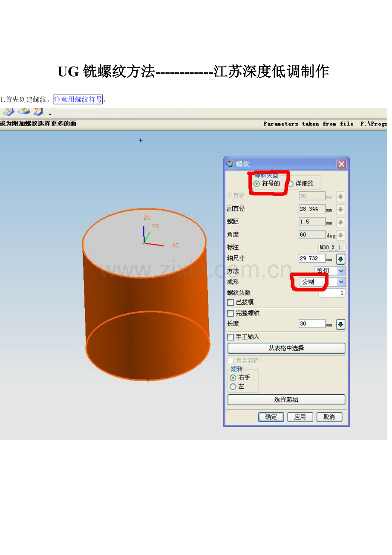
Task: Click the green arrow beside 长度 field
Action: point(341,324)
